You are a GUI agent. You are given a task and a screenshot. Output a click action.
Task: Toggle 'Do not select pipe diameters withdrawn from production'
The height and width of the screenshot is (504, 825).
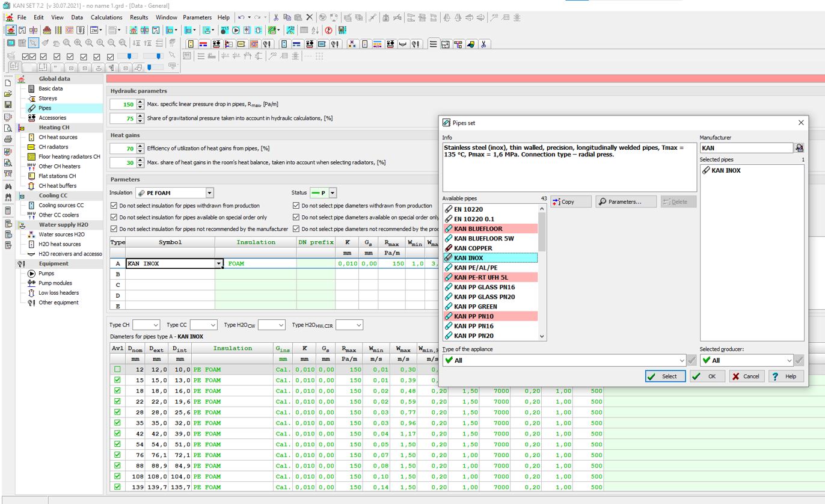[x=296, y=206]
